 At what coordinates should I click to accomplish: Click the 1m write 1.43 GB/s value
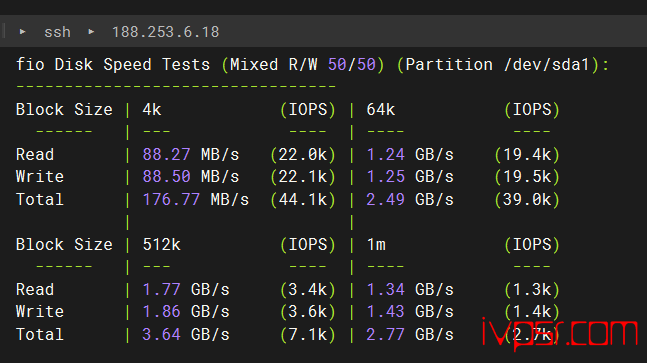[x=410, y=311]
